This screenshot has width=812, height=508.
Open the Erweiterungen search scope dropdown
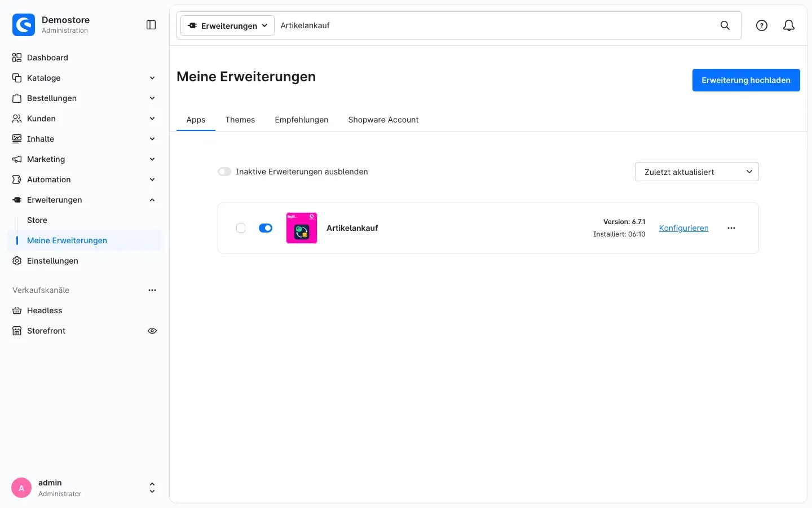228,25
